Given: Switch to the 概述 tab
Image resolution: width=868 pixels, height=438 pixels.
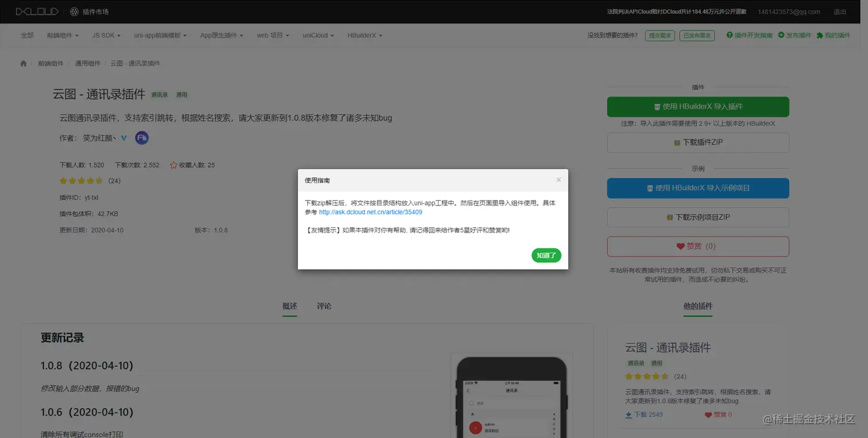Looking at the screenshot, I should 290,306.
